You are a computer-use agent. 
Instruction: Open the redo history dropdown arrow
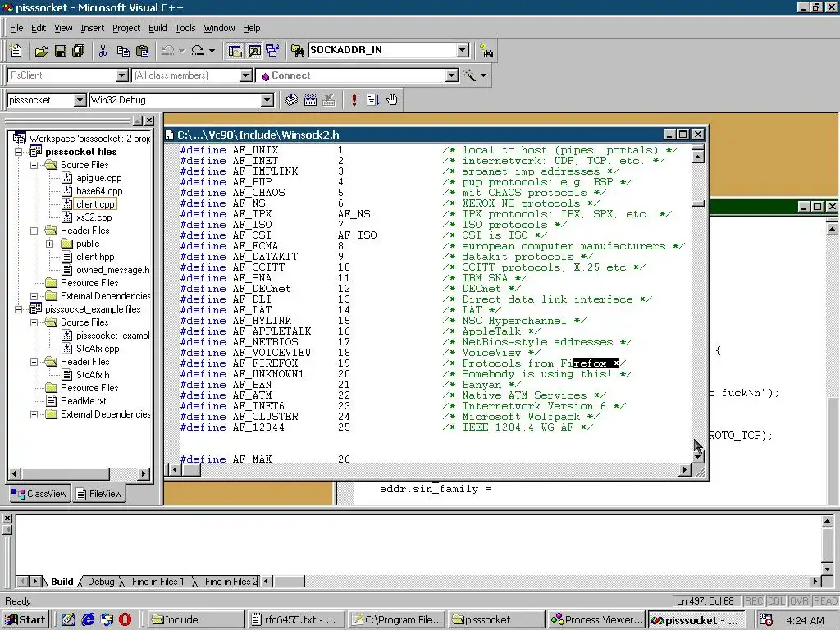(x=212, y=51)
